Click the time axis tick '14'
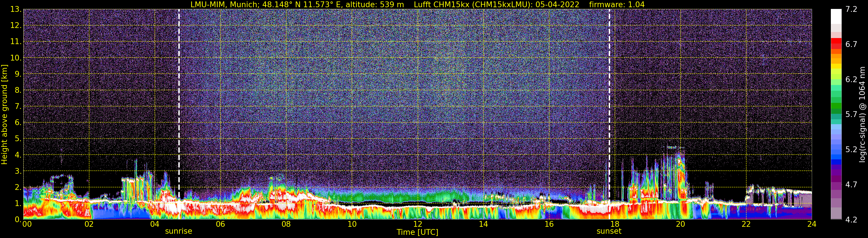The height and width of the screenshot is (238, 868). [483, 224]
